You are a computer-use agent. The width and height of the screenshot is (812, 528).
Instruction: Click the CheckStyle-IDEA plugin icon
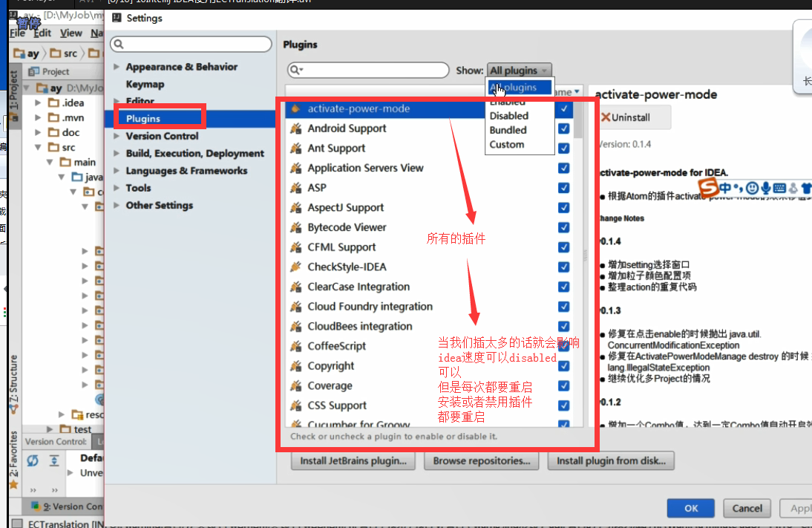[x=295, y=267]
